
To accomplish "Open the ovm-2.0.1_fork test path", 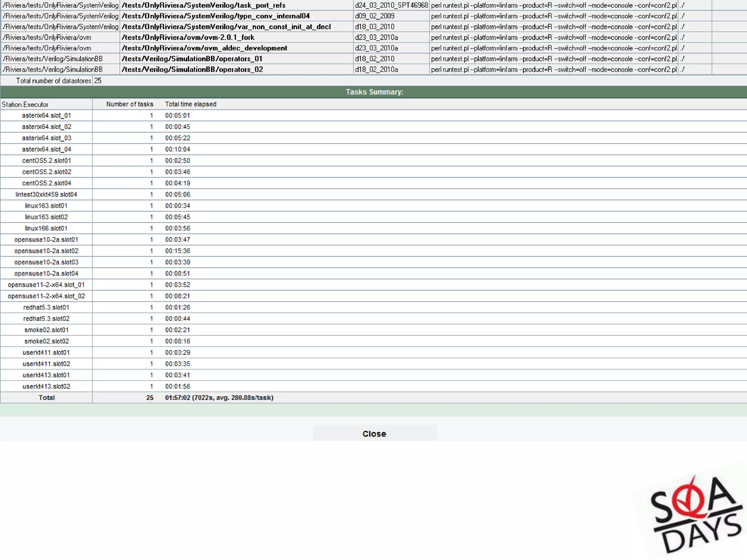I will pyautogui.click(x=188, y=38).
